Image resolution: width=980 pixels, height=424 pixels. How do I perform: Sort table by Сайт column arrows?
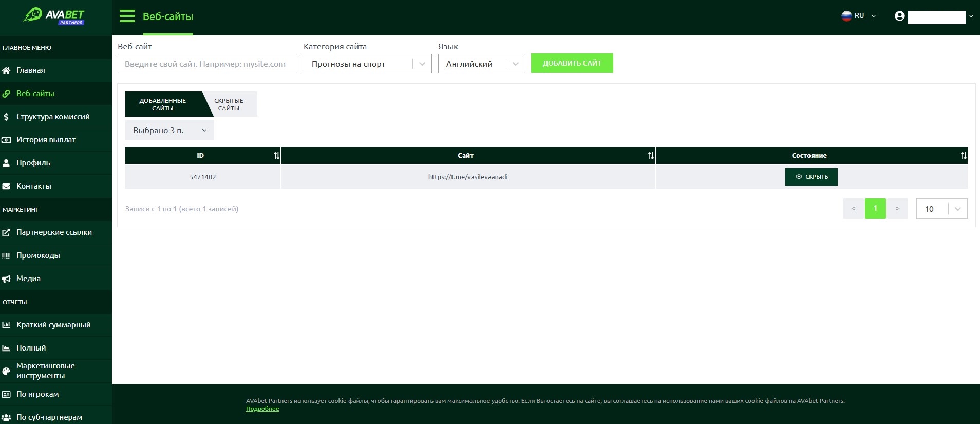point(651,156)
